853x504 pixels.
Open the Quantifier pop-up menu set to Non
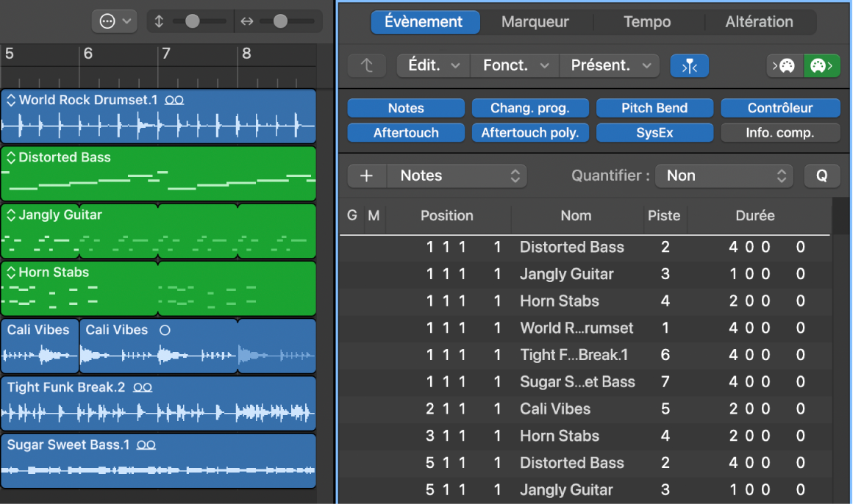click(724, 176)
